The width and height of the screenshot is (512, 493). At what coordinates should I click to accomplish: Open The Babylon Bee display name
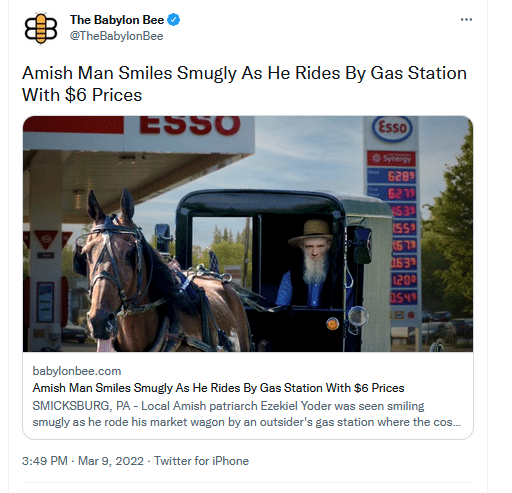tap(117, 20)
